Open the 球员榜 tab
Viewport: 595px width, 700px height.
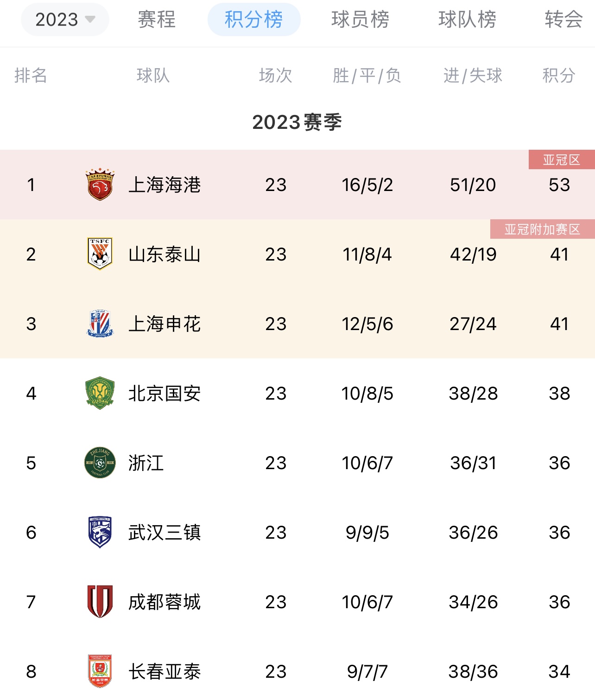(x=360, y=19)
